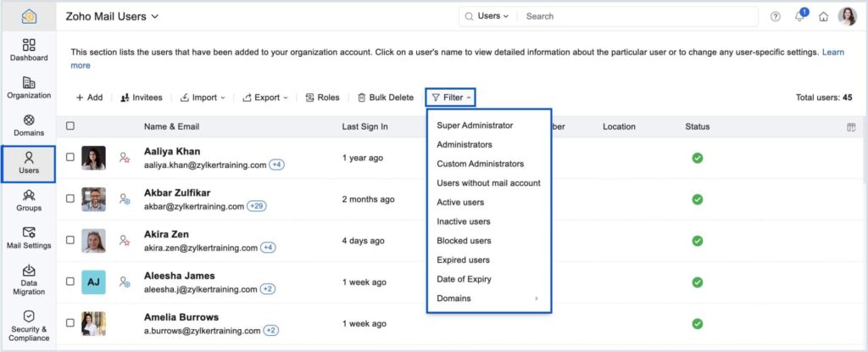Open Mail Settings in sidebar
This screenshot has width=868, height=352.
(x=29, y=237)
